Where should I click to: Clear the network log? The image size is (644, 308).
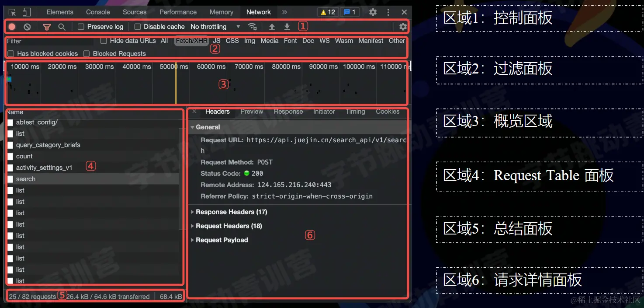pos(27,27)
